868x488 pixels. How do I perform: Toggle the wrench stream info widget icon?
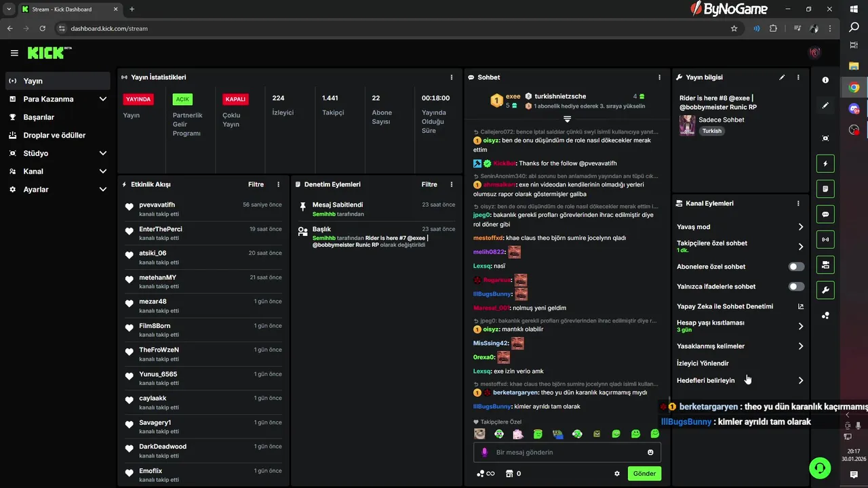[x=825, y=290]
